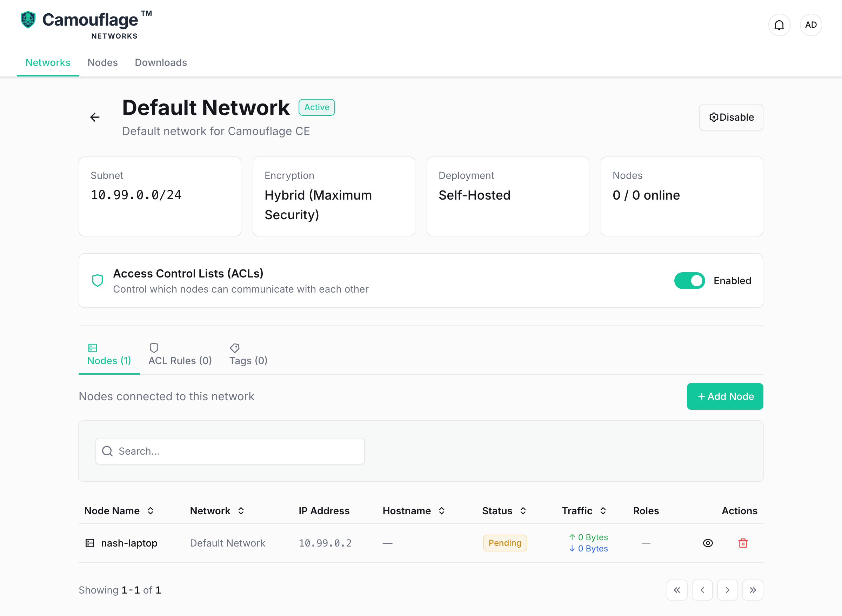Image resolution: width=842 pixels, height=616 pixels.
Task: Click the 0 / 0 online value
Action: click(646, 195)
